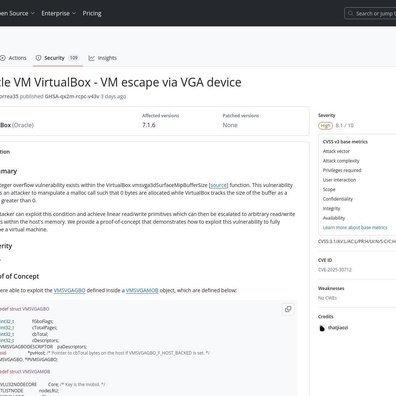Click the Patched versions value None
396x396 pixels.
pyautogui.click(x=230, y=125)
